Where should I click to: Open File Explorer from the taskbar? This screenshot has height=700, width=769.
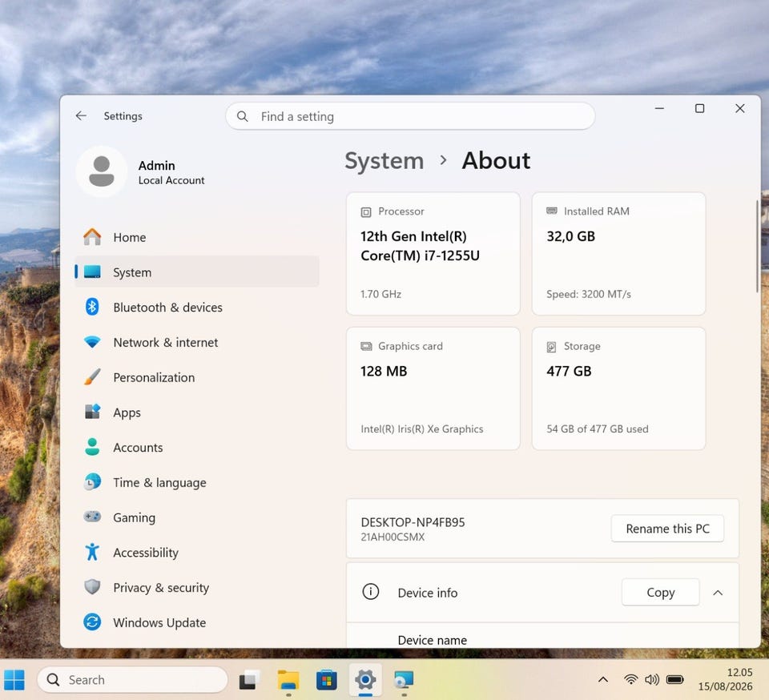288,679
